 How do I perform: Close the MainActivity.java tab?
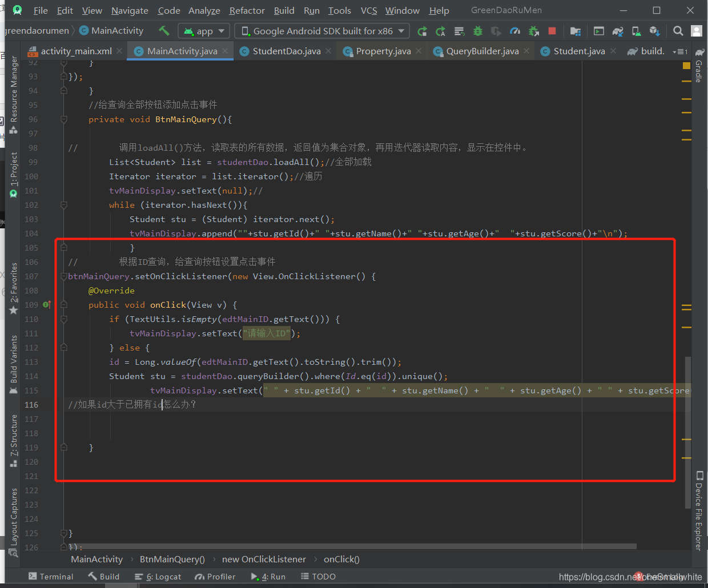click(x=225, y=51)
